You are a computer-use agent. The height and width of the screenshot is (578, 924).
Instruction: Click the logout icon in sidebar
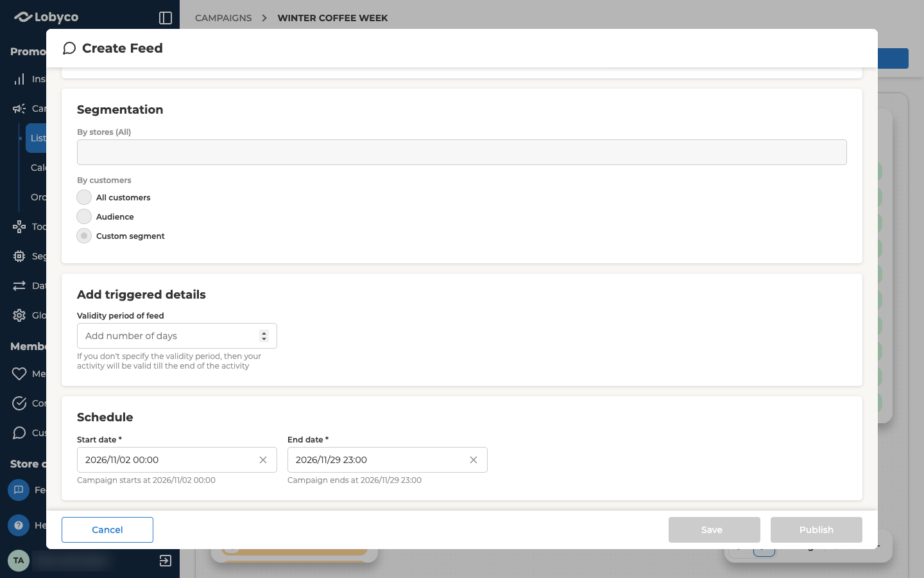click(166, 561)
